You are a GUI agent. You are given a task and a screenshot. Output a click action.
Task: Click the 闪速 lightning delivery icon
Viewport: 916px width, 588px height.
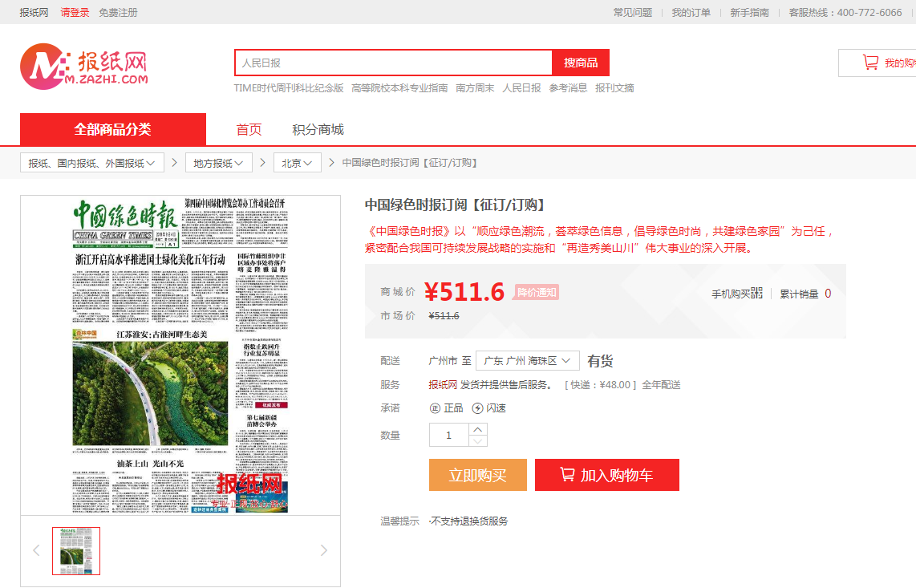[477, 408]
